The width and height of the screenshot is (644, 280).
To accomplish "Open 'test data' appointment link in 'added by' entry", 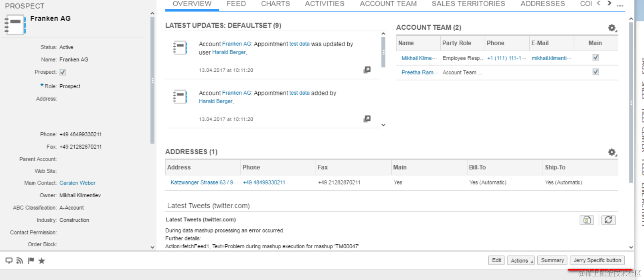I will pos(299,93).
